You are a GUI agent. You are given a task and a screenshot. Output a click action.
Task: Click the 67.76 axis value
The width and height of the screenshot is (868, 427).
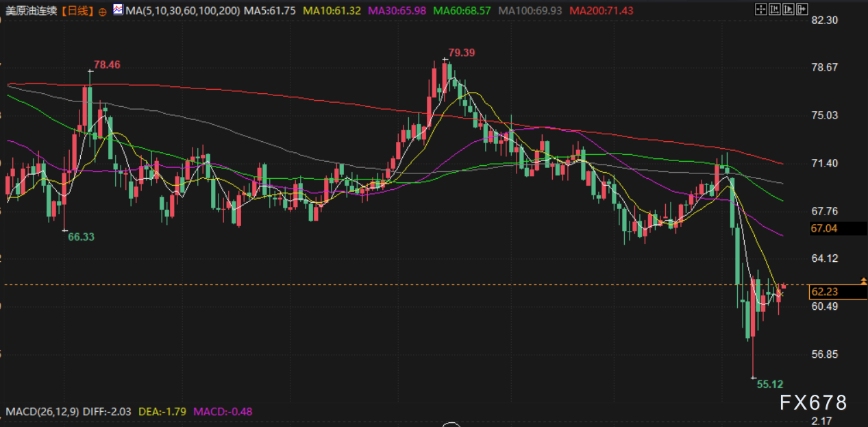(x=824, y=210)
